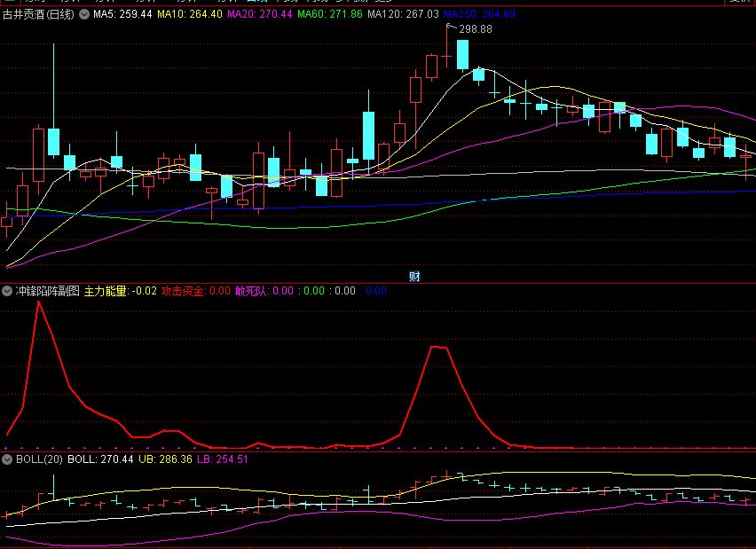Click the red 攻击资金: 0.00 value
Screen dimensions: 756x549
coord(196,291)
